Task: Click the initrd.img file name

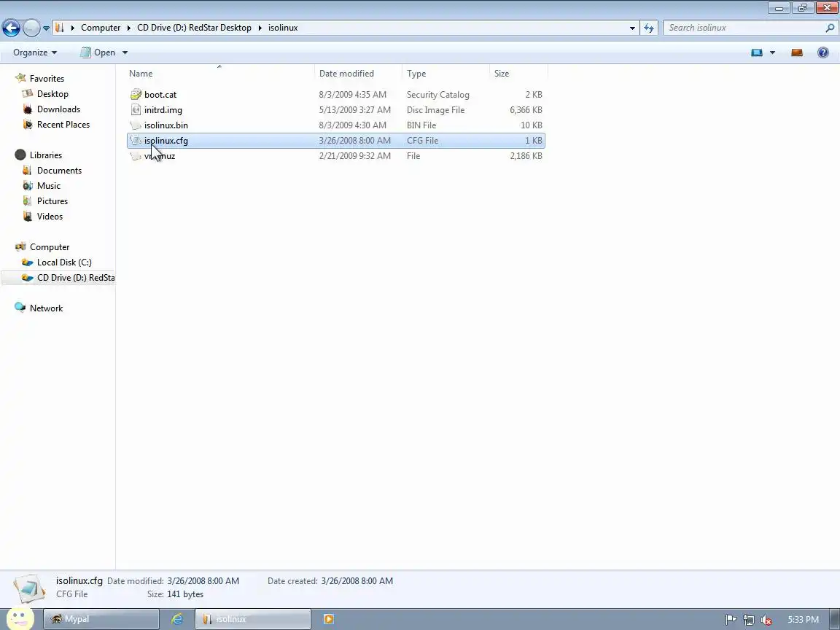Action: point(163,110)
